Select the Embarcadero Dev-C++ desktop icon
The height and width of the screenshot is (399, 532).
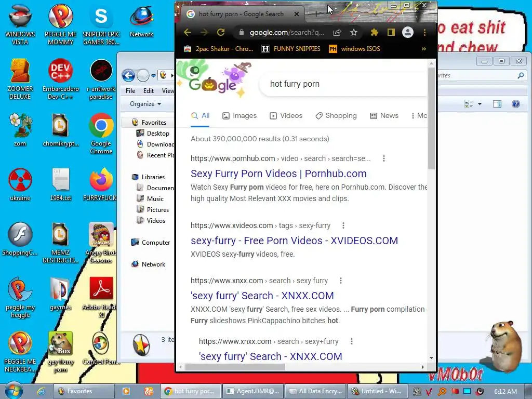click(x=60, y=79)
